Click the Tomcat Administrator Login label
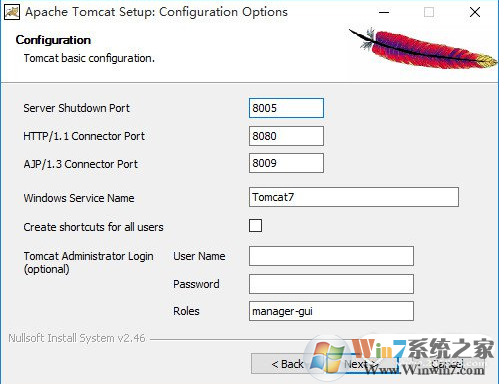Image resolution: width=501 pixels, height=384 pixels. pyautogui.click(x=88, y=262)
